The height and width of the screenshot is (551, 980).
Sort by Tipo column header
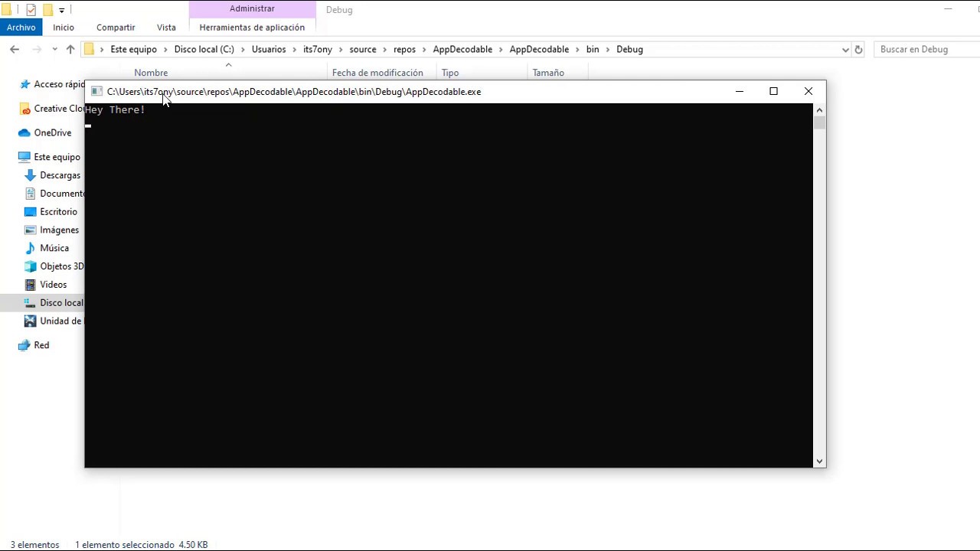tap(450, 73)
